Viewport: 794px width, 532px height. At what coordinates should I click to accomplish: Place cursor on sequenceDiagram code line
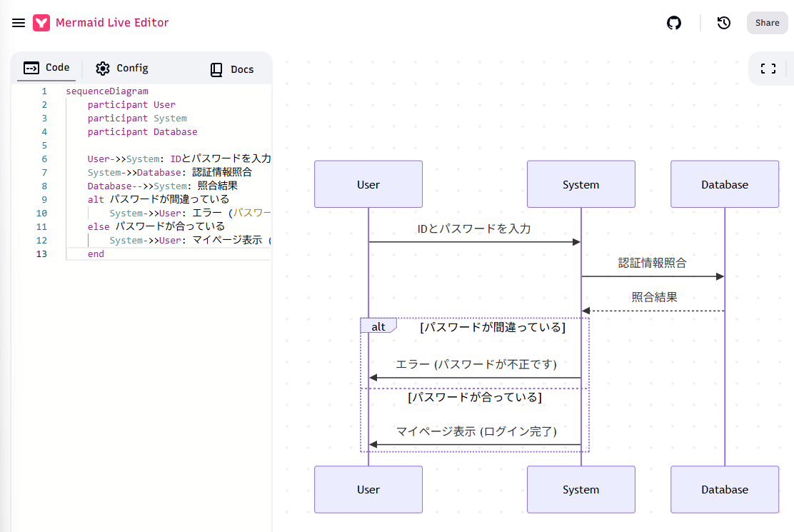tap(107, 91)
